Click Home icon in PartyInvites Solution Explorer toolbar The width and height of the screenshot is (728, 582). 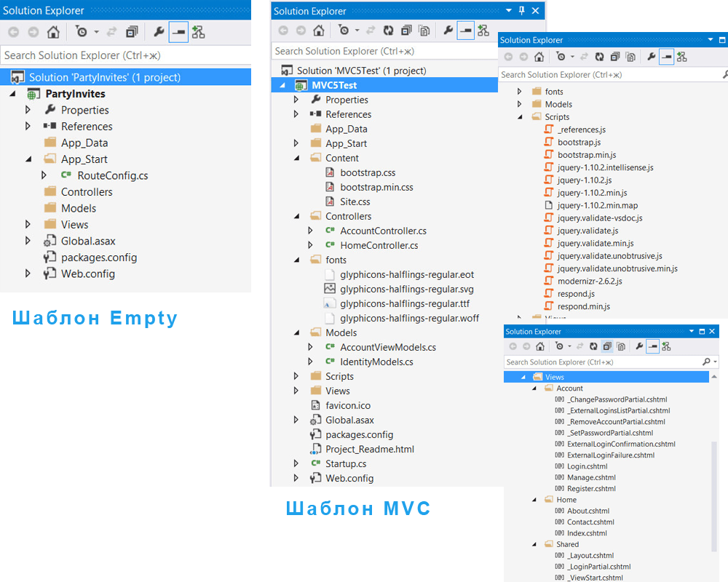coord(53,32)
